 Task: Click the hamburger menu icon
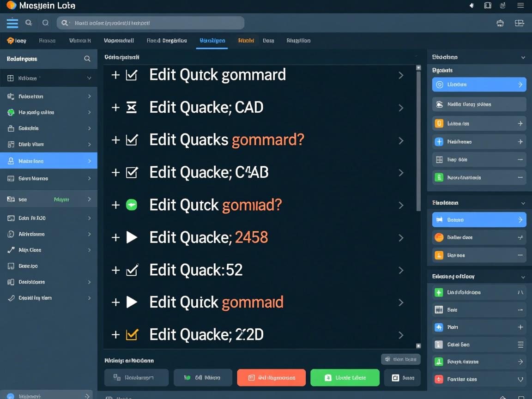pos(12,23)
